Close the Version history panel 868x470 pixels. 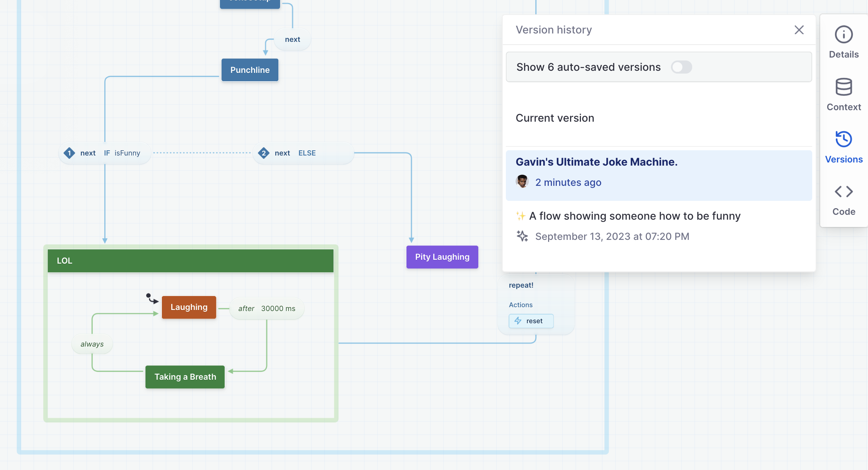pos(800,30)
